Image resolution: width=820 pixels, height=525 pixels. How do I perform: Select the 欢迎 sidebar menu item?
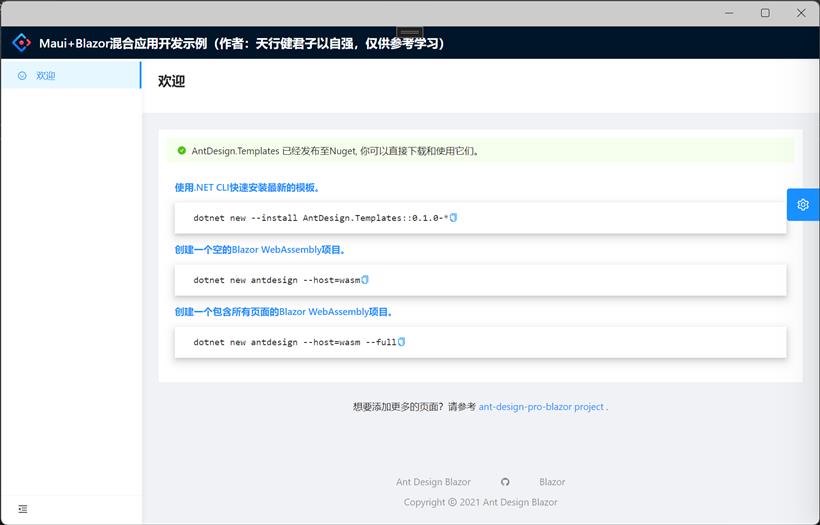(x=71, y=75)
